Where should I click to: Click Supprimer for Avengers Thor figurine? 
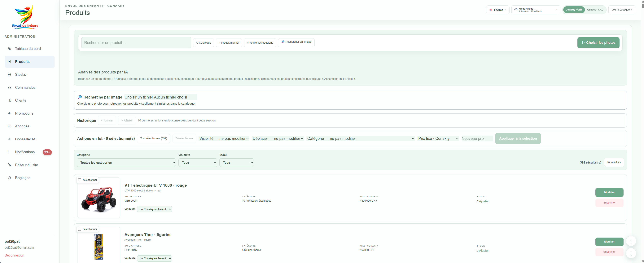(609, 252)
